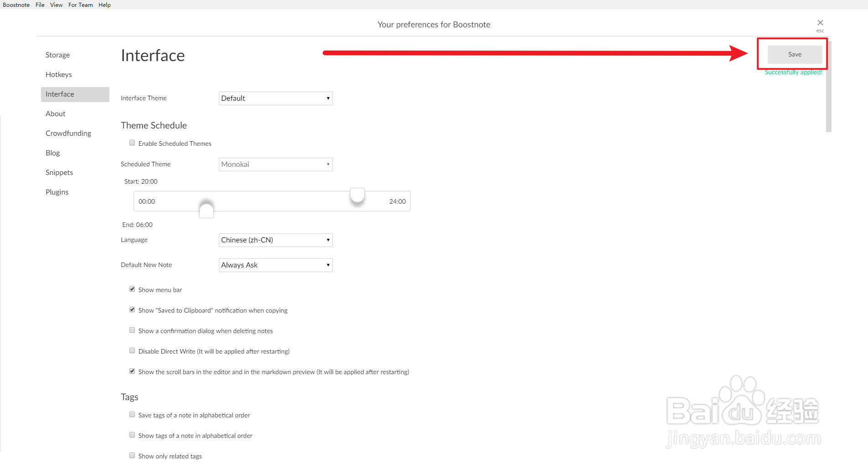
Task: Open the Plugins tab
Action: click(75, 192)
